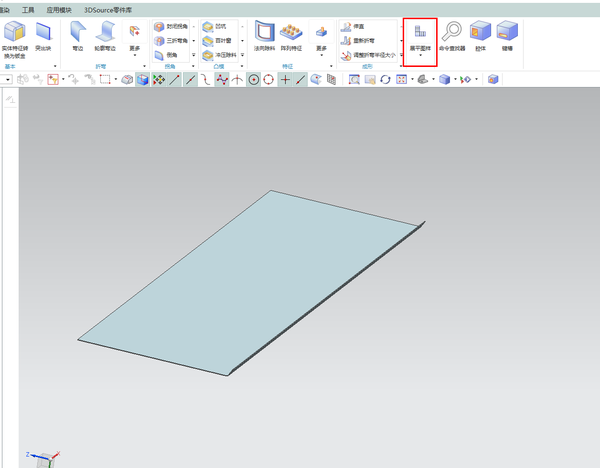Viewport: 600px width, 468px height.
Task: Expand the 基本 group options arrow
Action: [55, 66]
